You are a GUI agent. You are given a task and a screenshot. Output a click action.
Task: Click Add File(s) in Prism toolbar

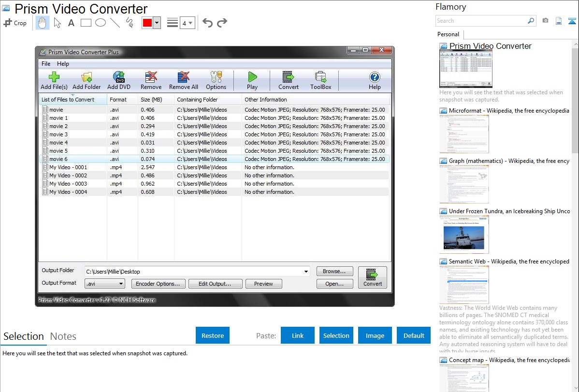[x=54, y=81]
